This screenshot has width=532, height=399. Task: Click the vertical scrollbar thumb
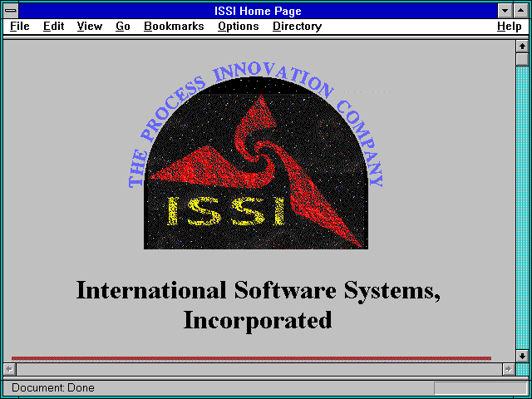[522, 59]
